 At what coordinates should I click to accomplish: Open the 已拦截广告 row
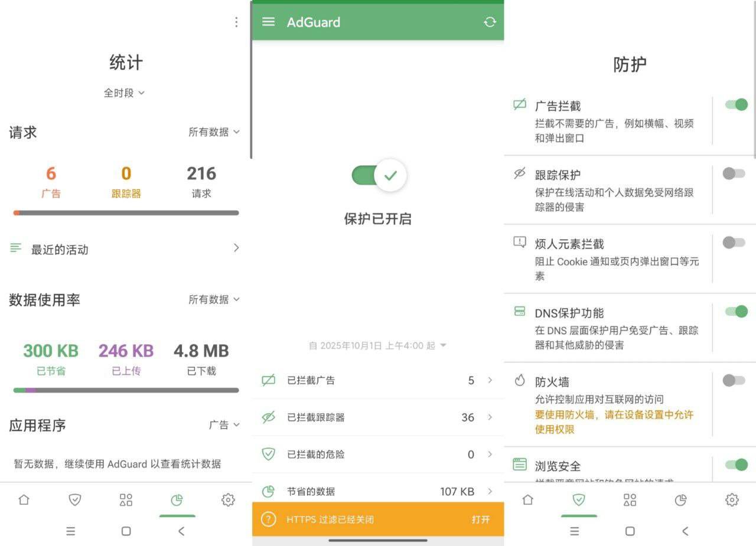(378, 381)
